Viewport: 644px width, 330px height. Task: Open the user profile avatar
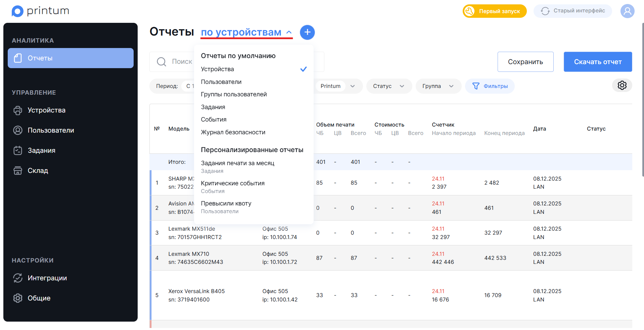pyautogui.click(x=627, y=11)
